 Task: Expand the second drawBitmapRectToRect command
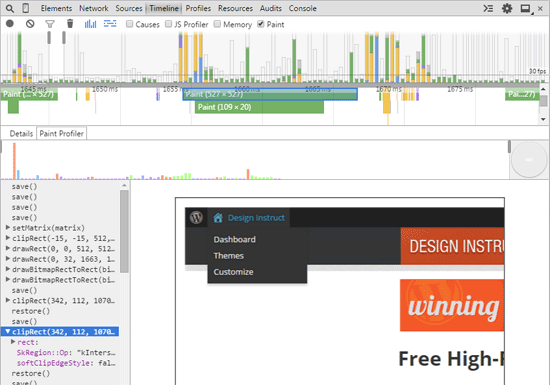click(8, 279)
